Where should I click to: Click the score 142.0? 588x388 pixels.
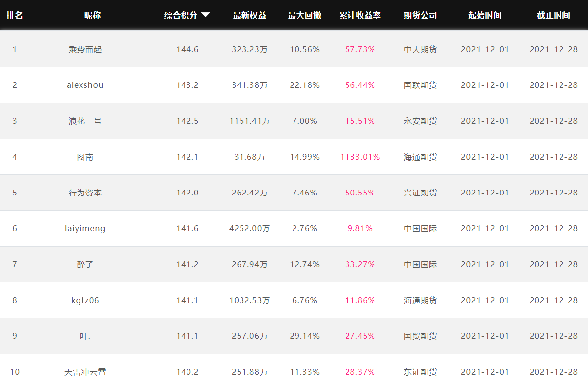187,193
